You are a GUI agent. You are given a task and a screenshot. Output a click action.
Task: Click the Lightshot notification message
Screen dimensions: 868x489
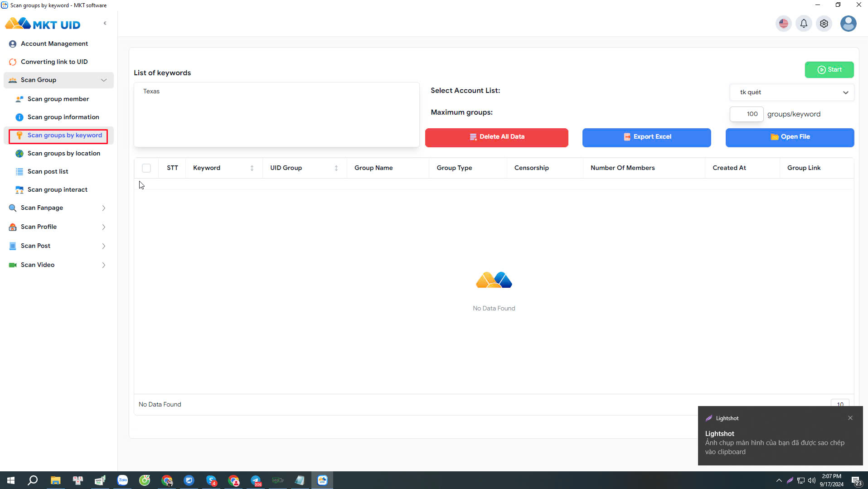(x=775, y=447)
